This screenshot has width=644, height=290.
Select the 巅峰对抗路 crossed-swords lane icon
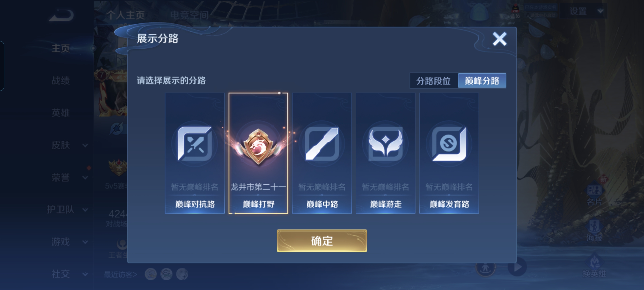pos(195,144)
